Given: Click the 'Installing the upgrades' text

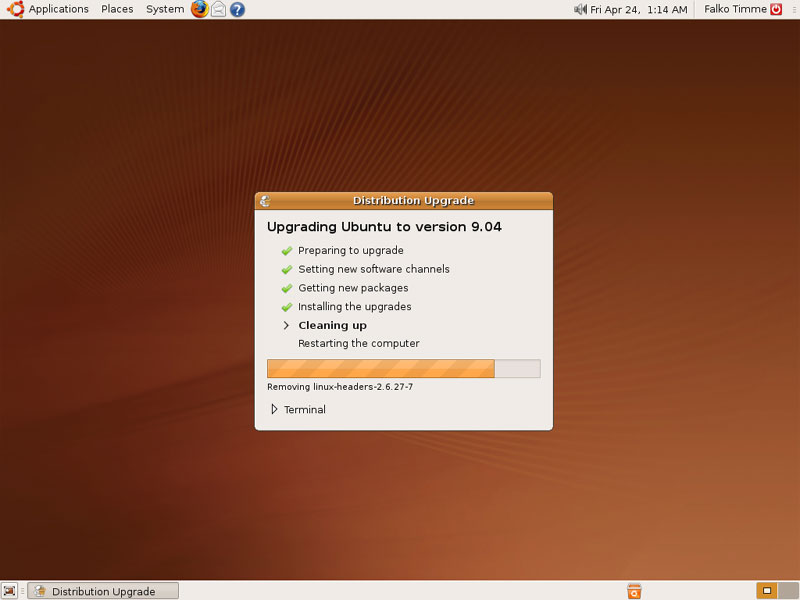Looking at the screenshot, I should 355,307.
